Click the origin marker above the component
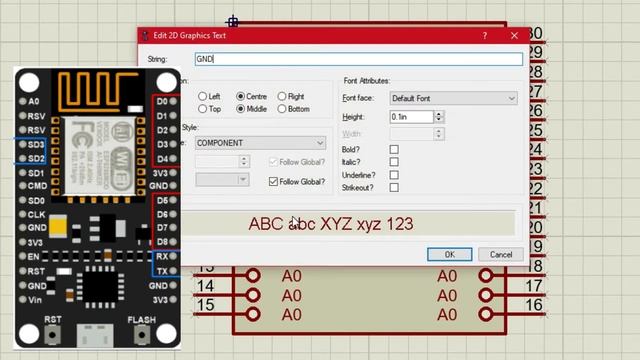 pos(233,21)
